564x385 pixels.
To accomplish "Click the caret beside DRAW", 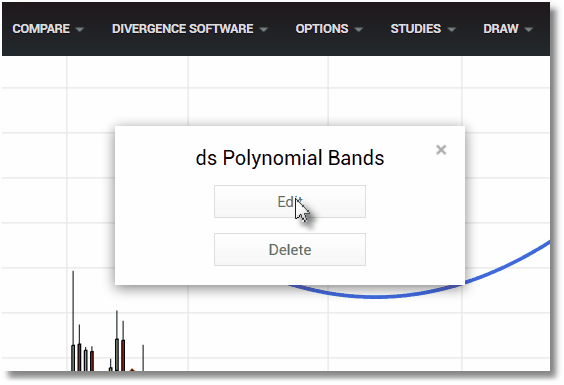I will [528, 30].
